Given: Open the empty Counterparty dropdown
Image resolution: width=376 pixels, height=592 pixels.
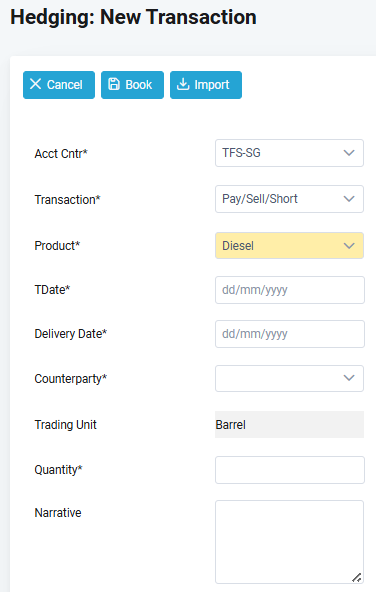Looking at the screenshot, I should point(289,378).
